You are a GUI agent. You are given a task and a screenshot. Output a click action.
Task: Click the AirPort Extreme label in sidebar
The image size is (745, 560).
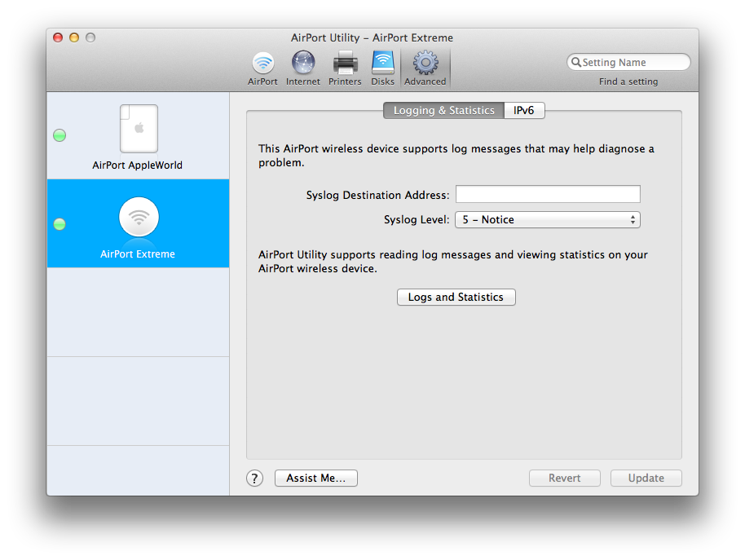[x=137, y=254]
